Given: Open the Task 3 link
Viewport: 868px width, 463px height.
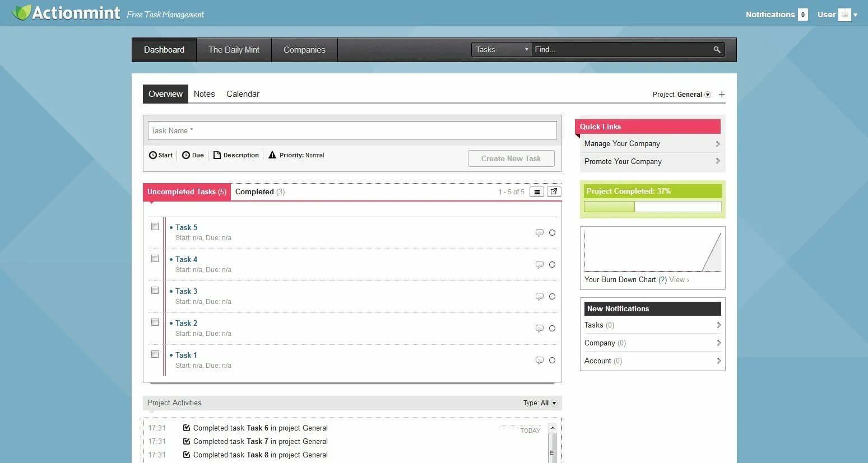Looking at the screenshot, I should click(186, 291).
